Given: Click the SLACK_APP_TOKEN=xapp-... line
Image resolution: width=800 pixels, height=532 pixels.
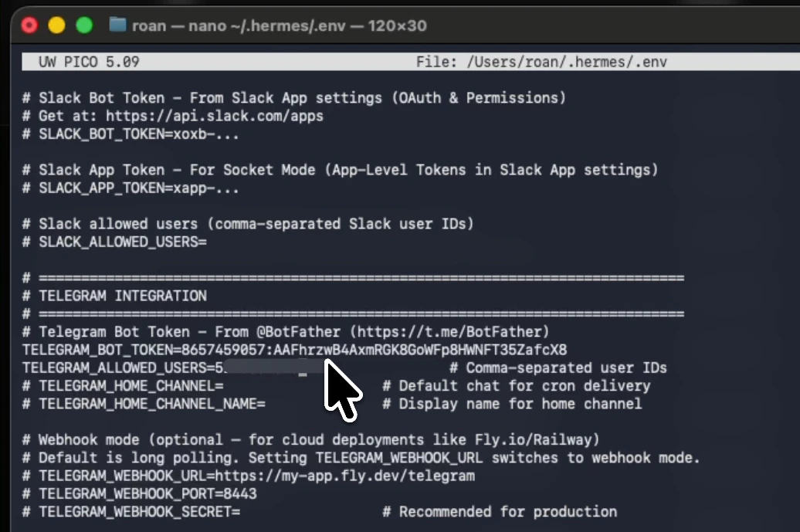Looking at the screenshot, I should pyautogui.click(x=131, y=188).
